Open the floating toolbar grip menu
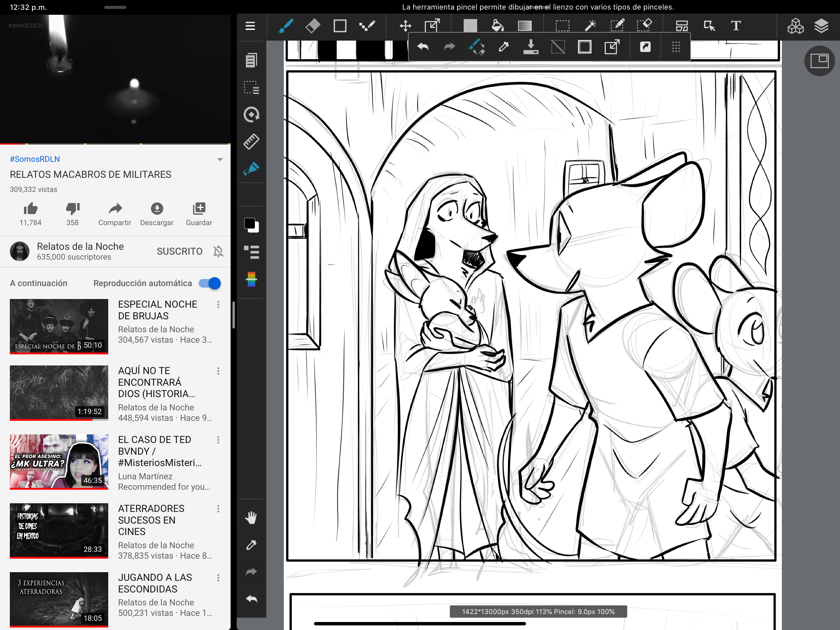This screenshot has height=630, width=840. pos(676,47)
